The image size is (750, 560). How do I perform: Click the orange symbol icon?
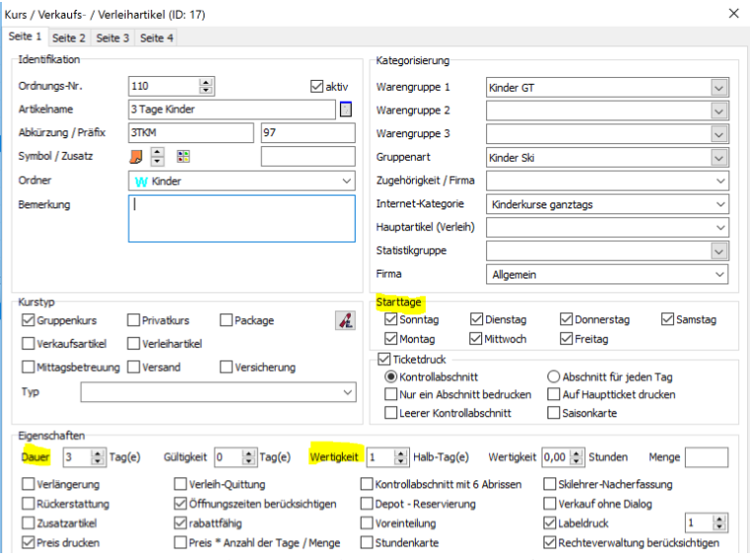click(x=136, y=156)
